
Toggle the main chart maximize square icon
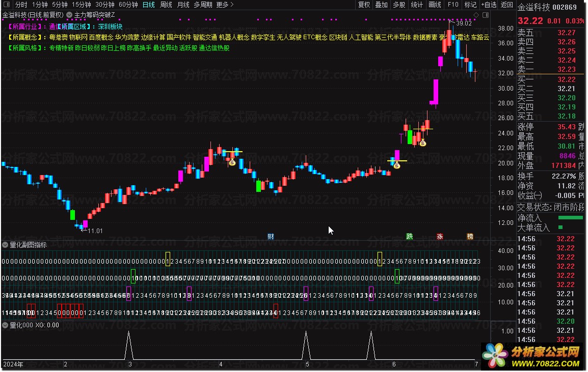click(x=486, y=15)
